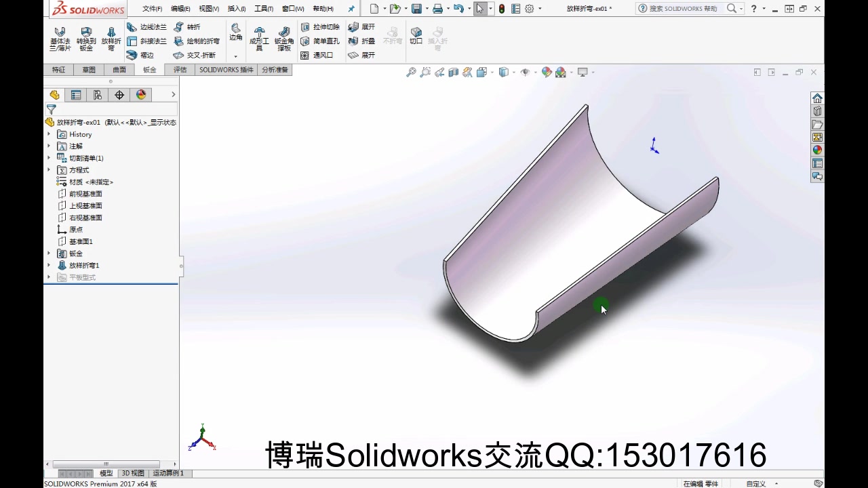Expand the History tree node
Viewport: 868px width, 488px height.
click(x=49, y=134)
